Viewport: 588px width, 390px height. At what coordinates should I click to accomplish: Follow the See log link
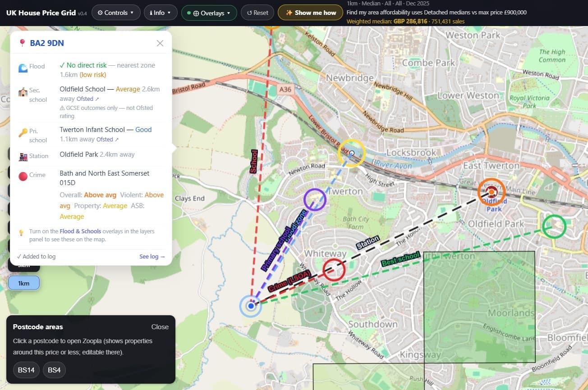[152, 257]
